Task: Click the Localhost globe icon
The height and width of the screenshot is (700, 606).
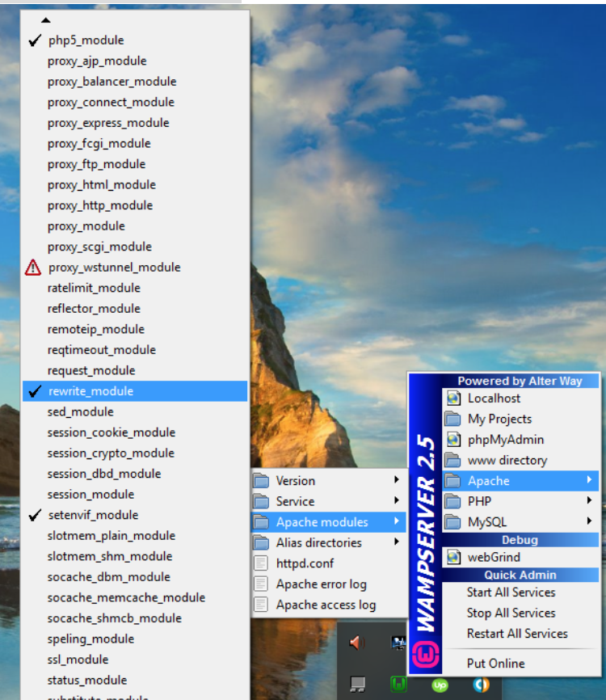Action: 453,398
